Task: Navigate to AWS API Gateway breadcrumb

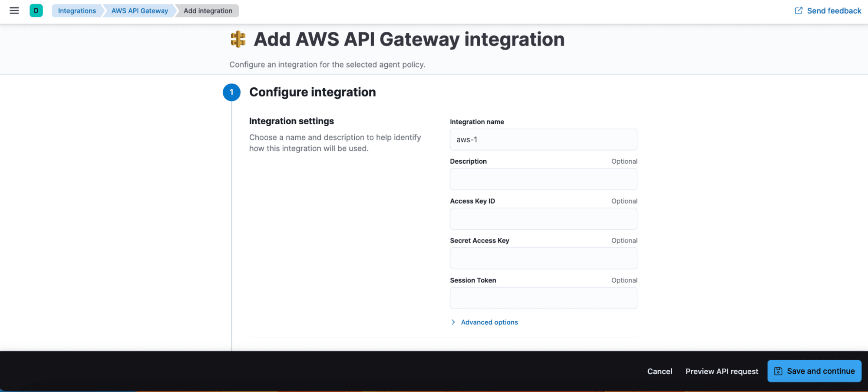Action: (139, 10)
